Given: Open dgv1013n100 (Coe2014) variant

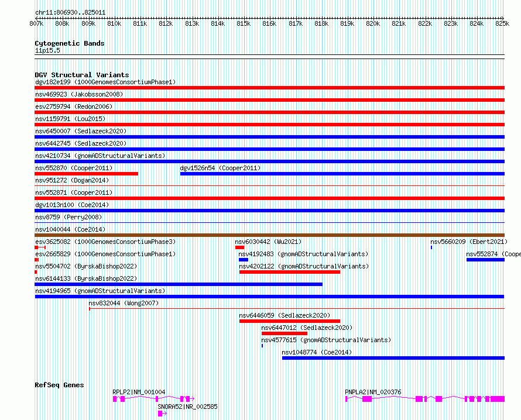Looking at the screenshot, I should (72, 205).
